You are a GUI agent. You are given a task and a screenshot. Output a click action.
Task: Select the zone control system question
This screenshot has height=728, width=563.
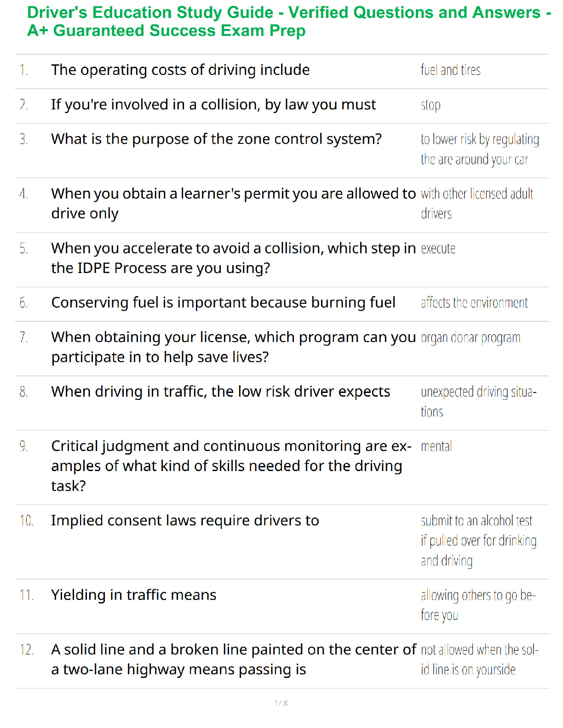tap(216, 139)
